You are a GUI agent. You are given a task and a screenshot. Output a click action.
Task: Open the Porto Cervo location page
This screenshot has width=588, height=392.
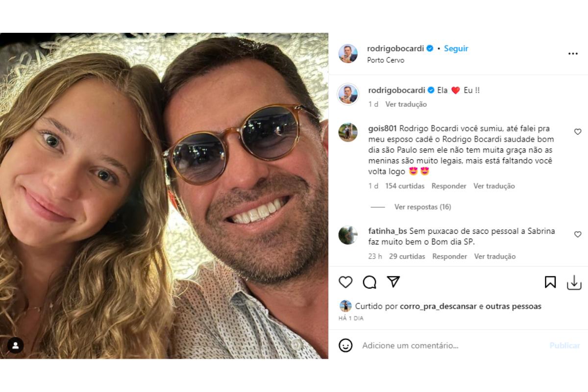click(x=387, y=60)
